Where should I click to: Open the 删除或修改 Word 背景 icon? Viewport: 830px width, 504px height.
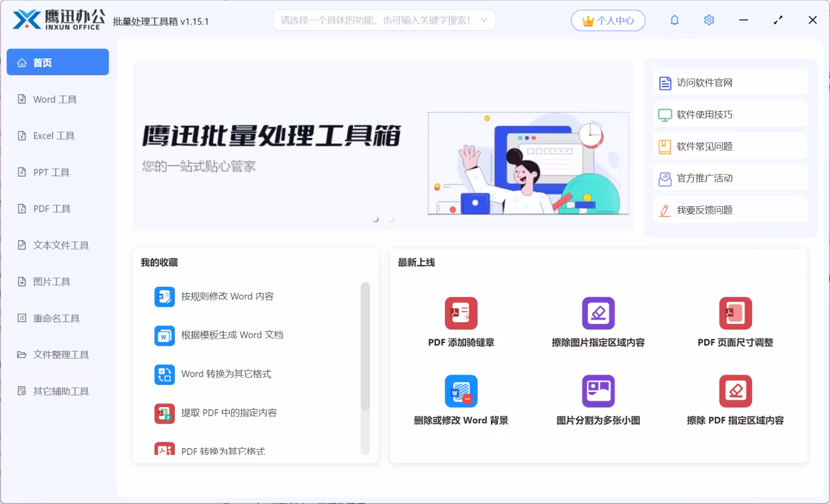(461, 391)
